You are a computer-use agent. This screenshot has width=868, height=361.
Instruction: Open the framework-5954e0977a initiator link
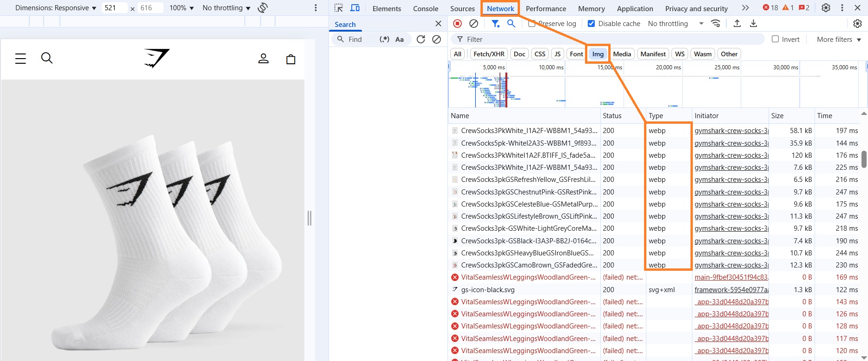731,289
